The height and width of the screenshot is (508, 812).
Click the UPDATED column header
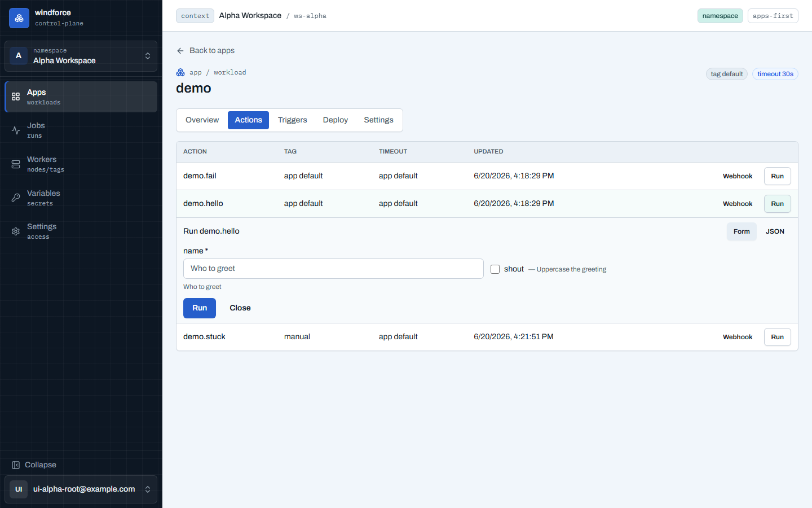pyautogui.click(x=488, y=152)
